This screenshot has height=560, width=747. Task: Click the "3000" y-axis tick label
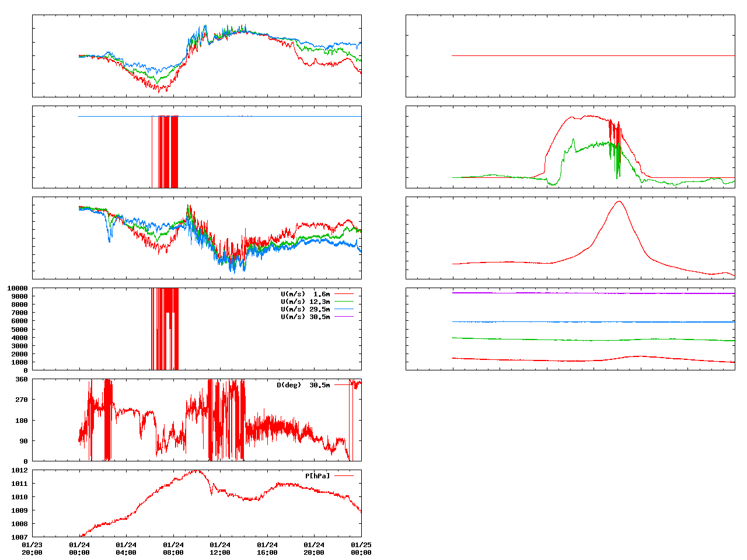pyautogui.click(x=19, y=346)
